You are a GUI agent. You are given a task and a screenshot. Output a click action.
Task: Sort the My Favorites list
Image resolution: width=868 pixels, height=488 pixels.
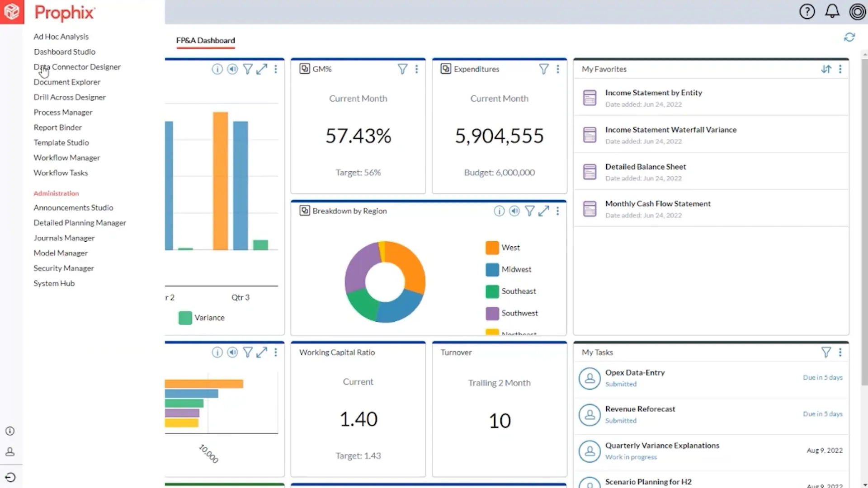coord(826,69)
